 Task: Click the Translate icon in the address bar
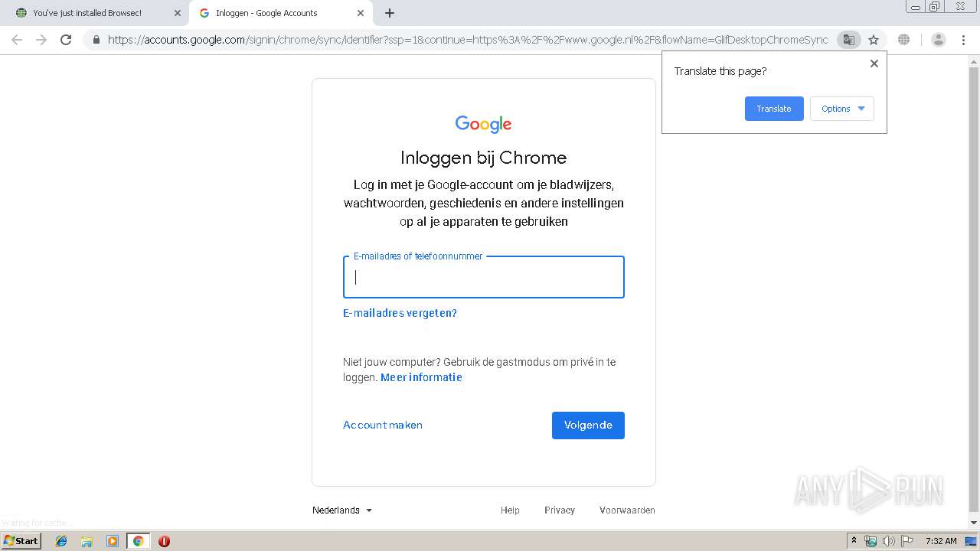(x=848, y=40)
